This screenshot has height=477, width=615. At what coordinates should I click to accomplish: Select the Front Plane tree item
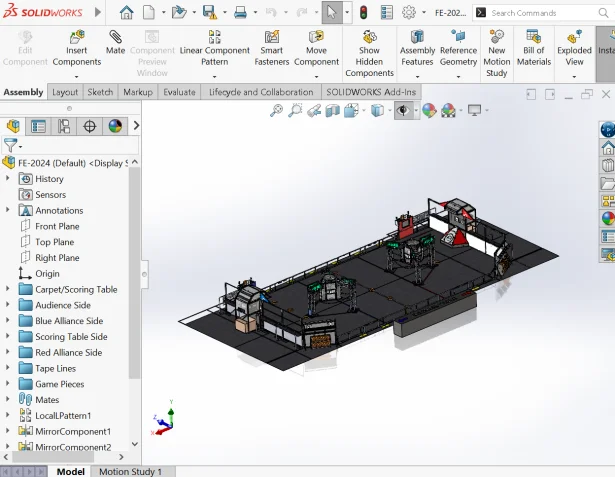[57, 226]
